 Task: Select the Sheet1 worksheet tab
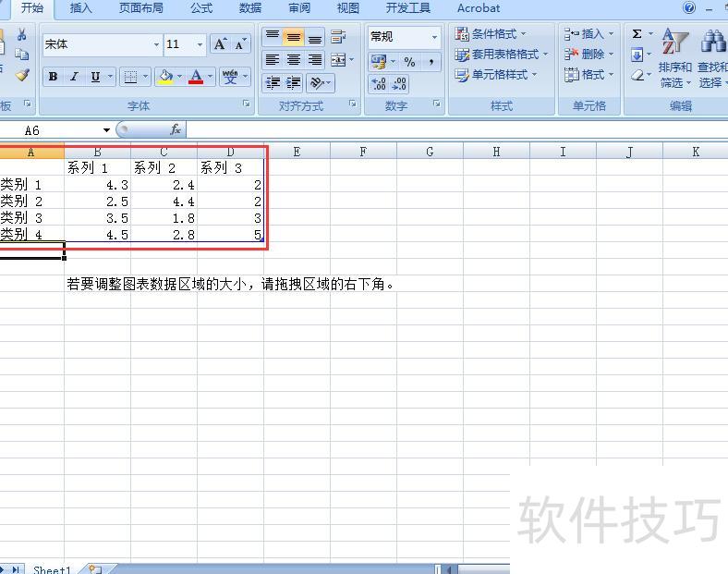52,568
